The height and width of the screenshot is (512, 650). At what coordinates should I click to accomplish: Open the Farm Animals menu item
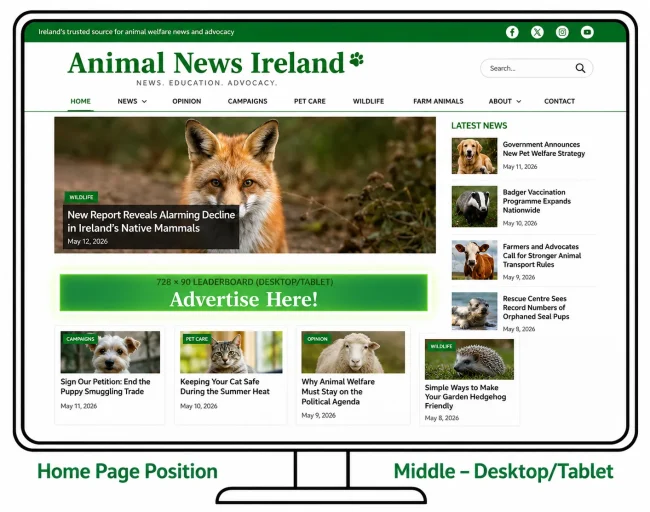pos(438,101)
